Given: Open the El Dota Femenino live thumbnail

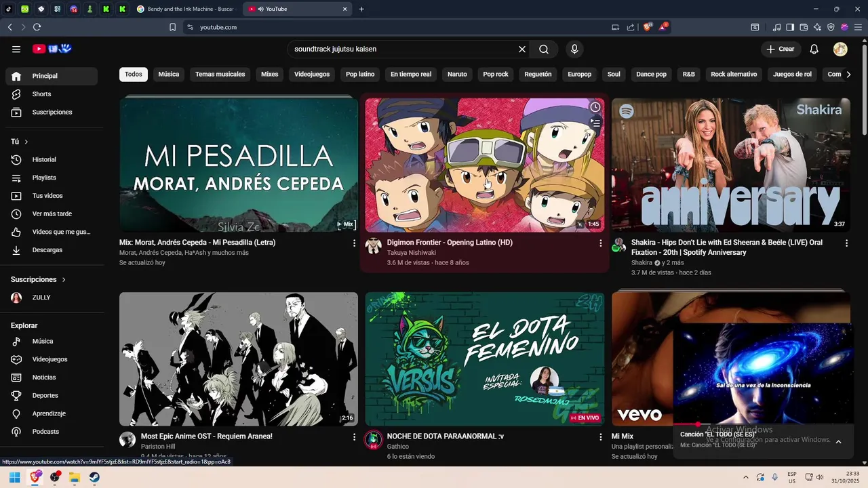Looking at the screenshot, I should 485,359.
